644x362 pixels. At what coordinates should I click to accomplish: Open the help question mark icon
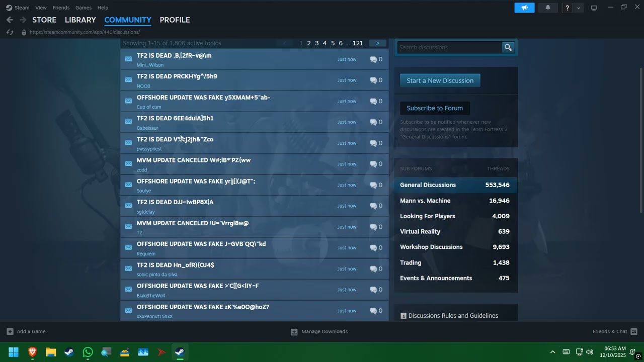tap(567, 8)
